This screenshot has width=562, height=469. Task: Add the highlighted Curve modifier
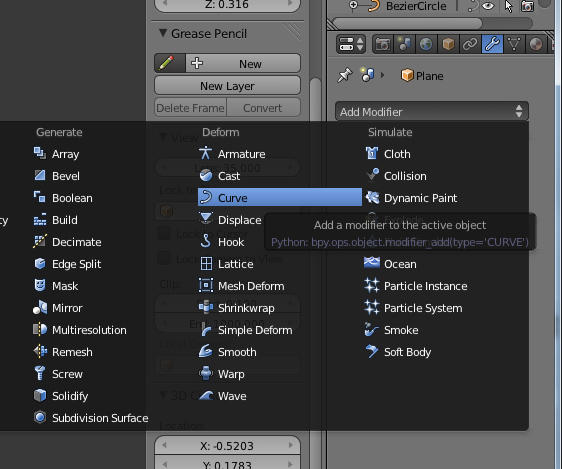[280, 197]
